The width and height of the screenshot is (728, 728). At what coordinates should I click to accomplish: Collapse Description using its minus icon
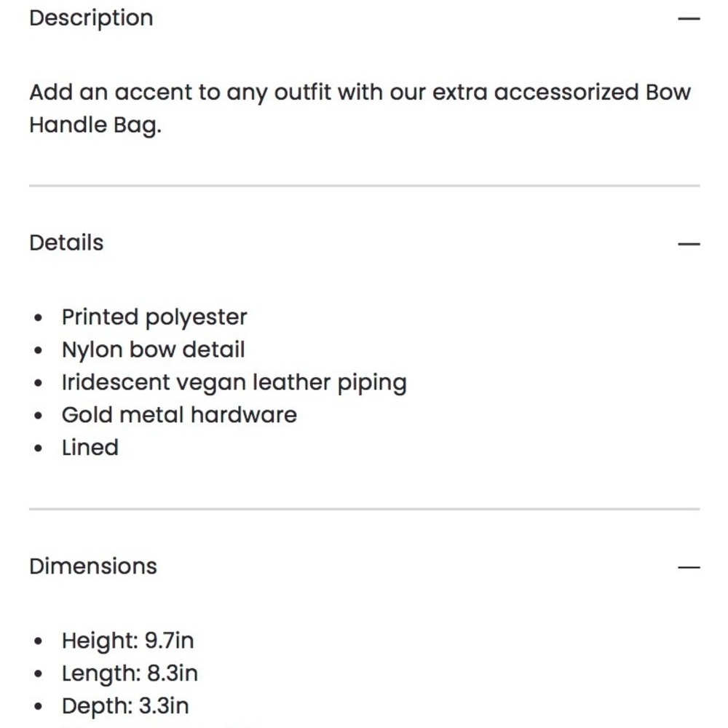click(689, 19)
